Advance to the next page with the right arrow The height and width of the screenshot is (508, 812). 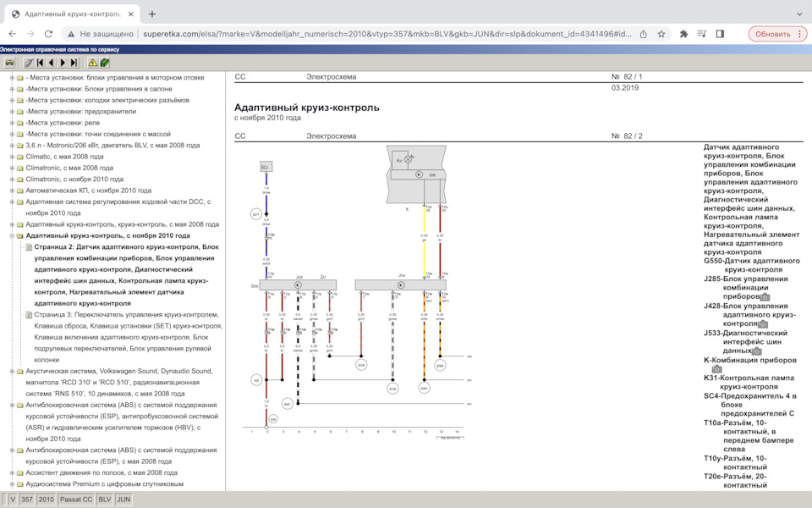[63, 63]
